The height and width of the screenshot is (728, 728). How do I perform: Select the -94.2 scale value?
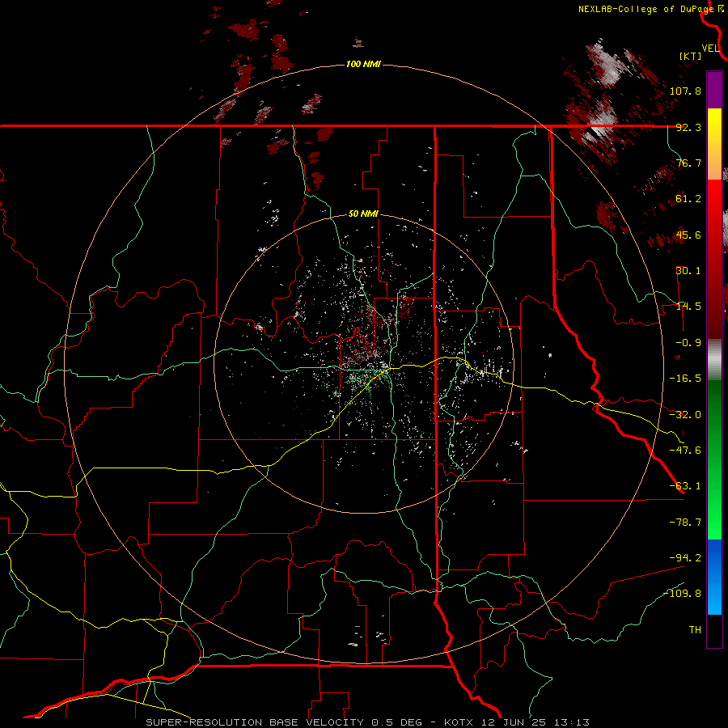(x=685, y=557)
